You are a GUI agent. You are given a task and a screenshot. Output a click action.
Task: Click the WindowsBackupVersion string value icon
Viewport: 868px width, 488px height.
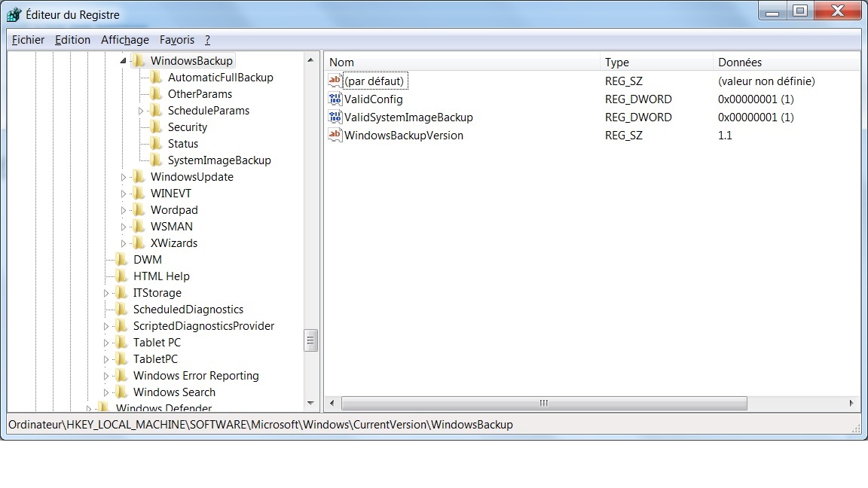tap(335, 135)
